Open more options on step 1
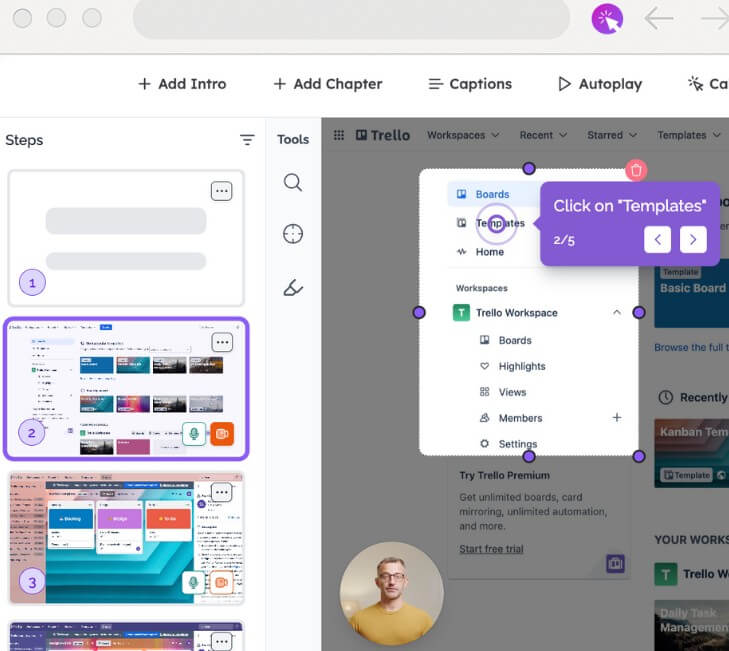 (221, 191)
